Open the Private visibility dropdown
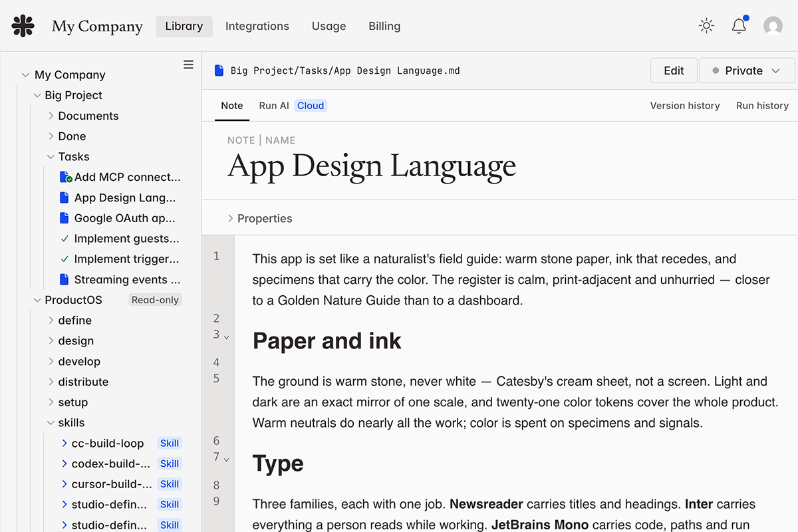This screenshot has height=532, width=798. tap(747, 70)
